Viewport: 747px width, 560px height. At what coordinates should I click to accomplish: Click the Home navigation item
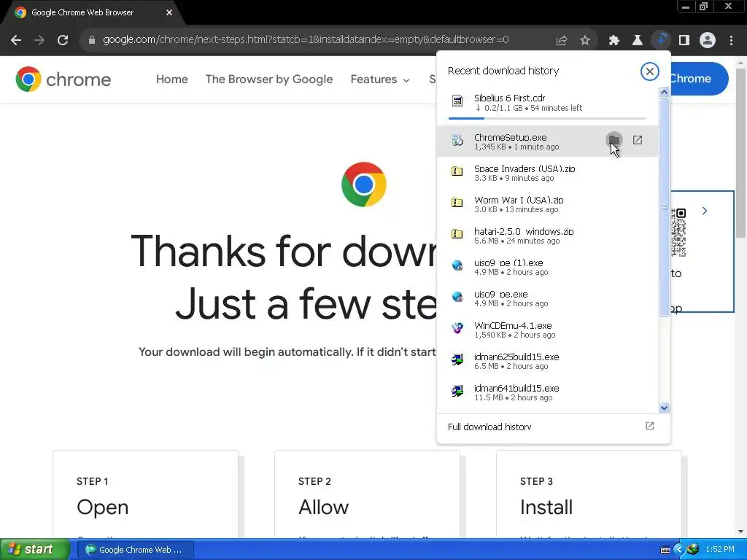172,79
